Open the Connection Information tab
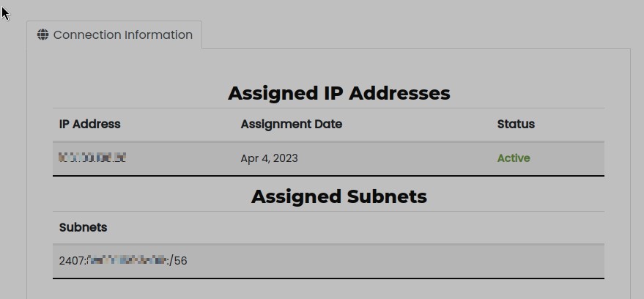The height and width of the screenshot is (299, 644). (115, 34)
